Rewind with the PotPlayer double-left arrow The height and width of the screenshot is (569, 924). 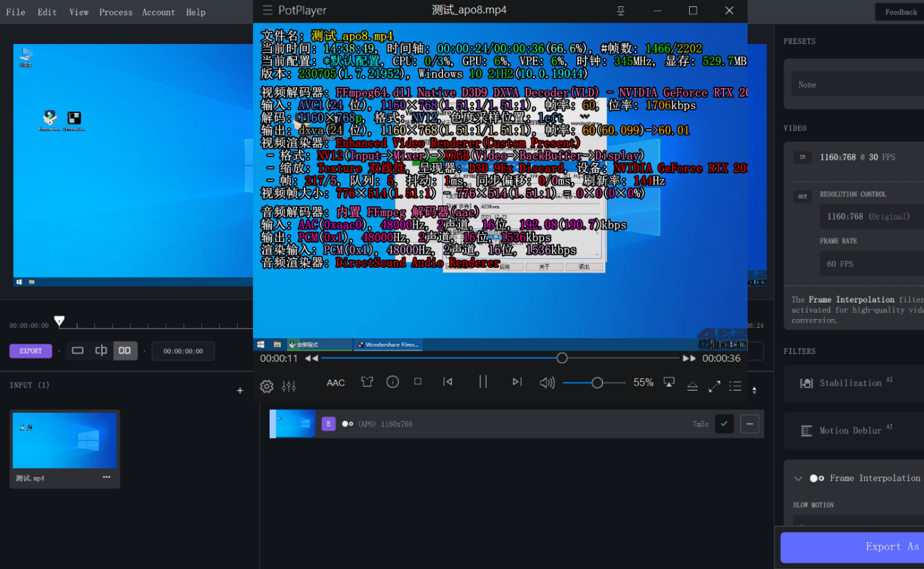click(312, 358)
